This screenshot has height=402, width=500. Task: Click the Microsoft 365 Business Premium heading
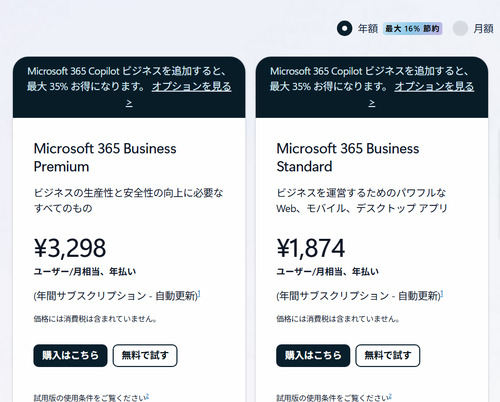tap(105, 157)
